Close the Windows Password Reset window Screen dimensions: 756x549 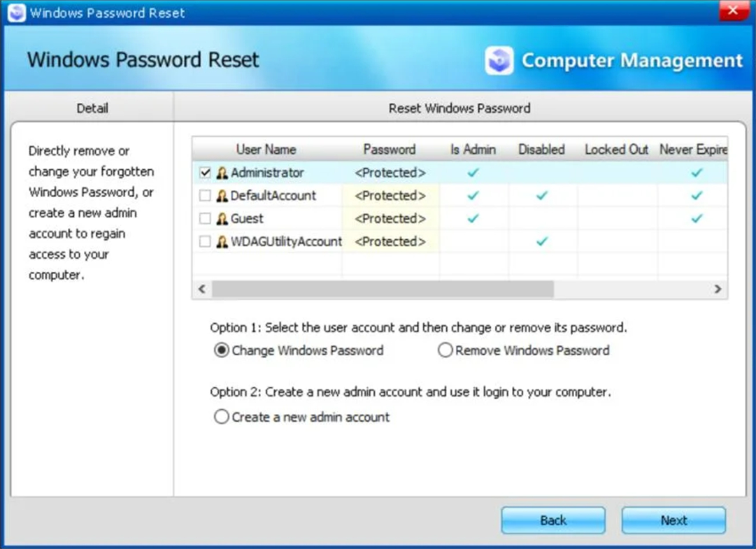(x=733, y=11)
